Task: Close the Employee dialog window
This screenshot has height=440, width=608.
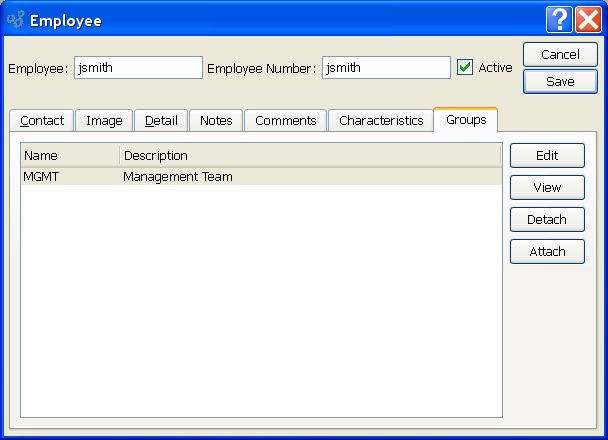Action: [588, 19]
